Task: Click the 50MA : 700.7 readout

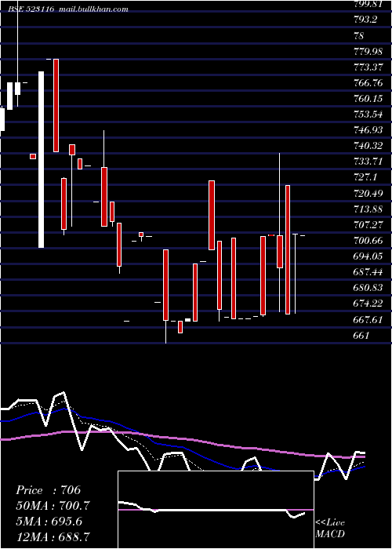Action: (53, 506)
